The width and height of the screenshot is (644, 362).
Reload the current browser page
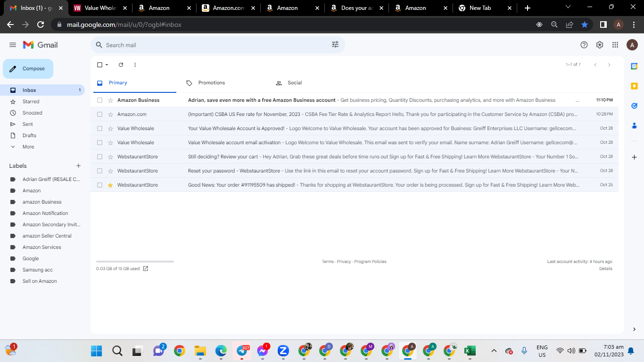point(41,25)
